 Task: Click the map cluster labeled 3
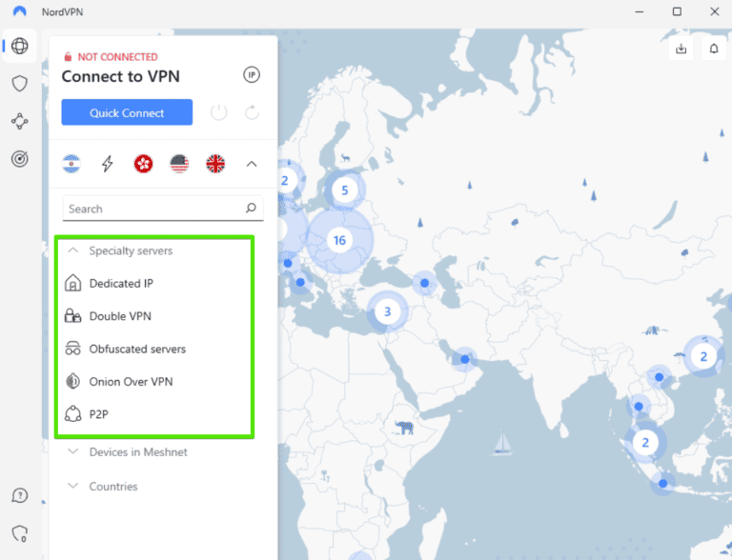(x=387, y=311)
